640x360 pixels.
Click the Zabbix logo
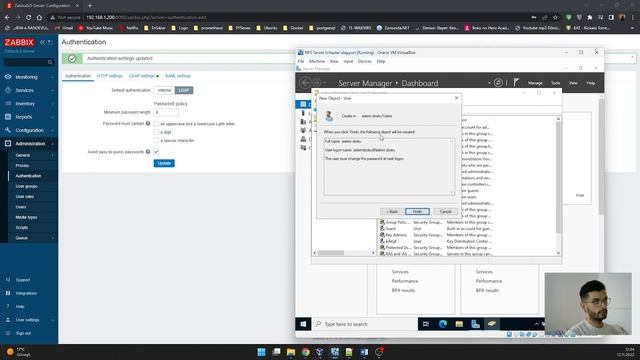point(19,42)
